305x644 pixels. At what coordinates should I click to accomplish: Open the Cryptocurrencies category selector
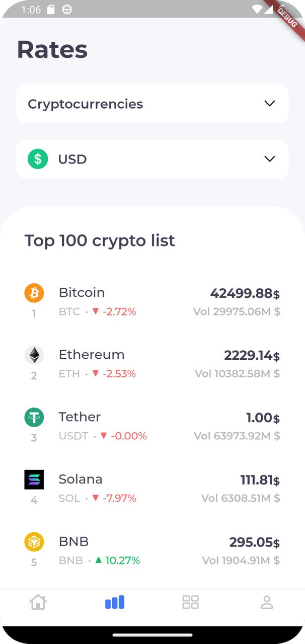point(86,104)
